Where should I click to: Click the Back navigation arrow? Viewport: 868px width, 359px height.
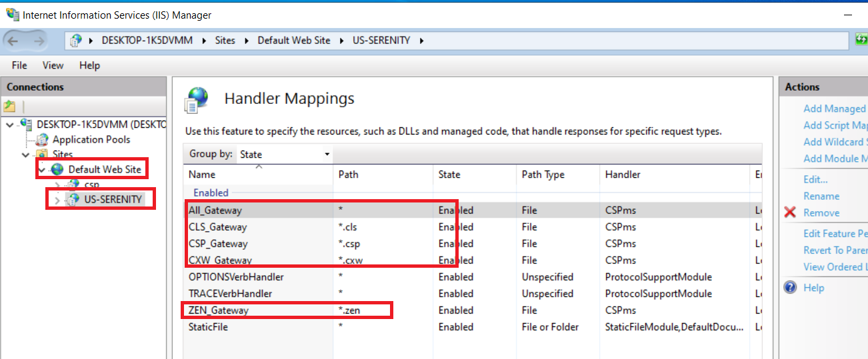point(14,41)
